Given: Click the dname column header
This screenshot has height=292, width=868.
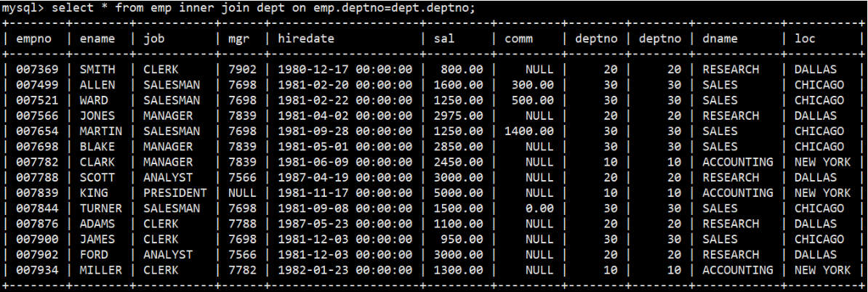Looking at the screenshot, I should point(720,39).
